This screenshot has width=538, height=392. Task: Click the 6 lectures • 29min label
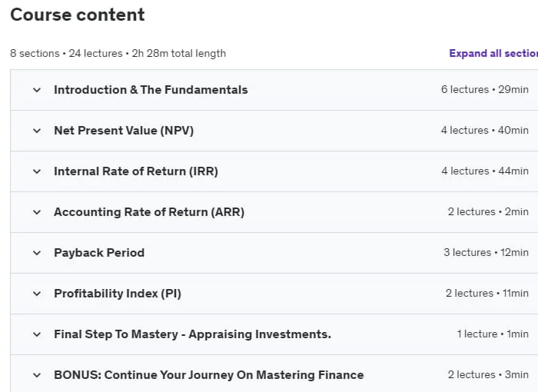click(484, 90)
